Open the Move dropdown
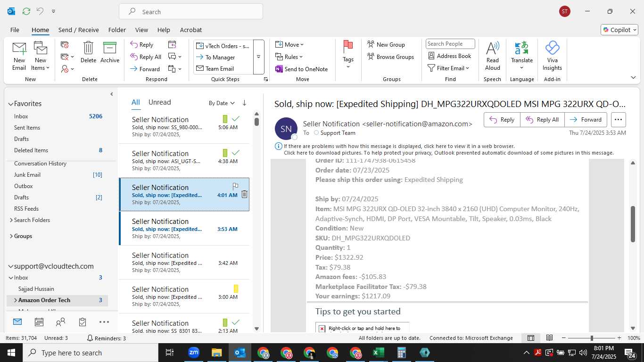 (x=289, y=44)
